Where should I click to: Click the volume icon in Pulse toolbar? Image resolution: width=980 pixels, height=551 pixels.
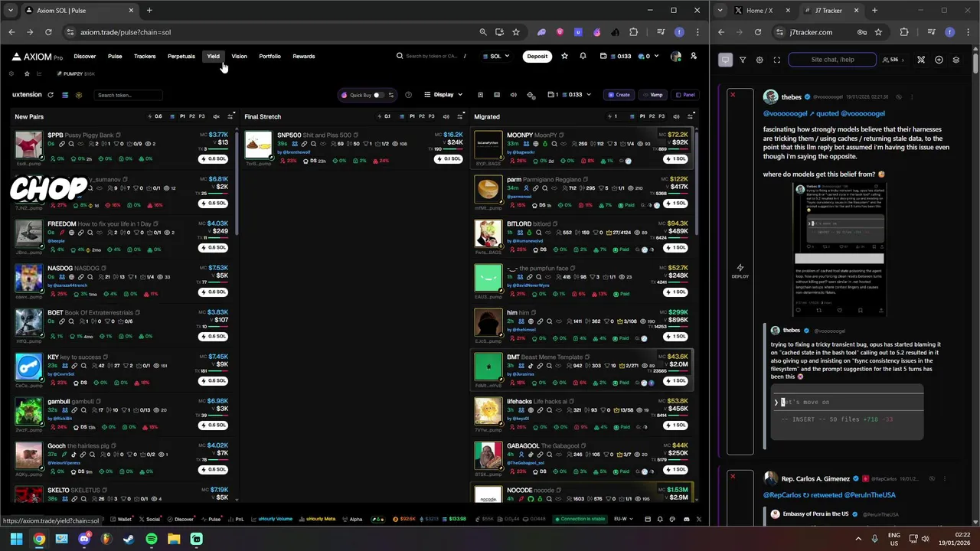(x=514, y=95)
